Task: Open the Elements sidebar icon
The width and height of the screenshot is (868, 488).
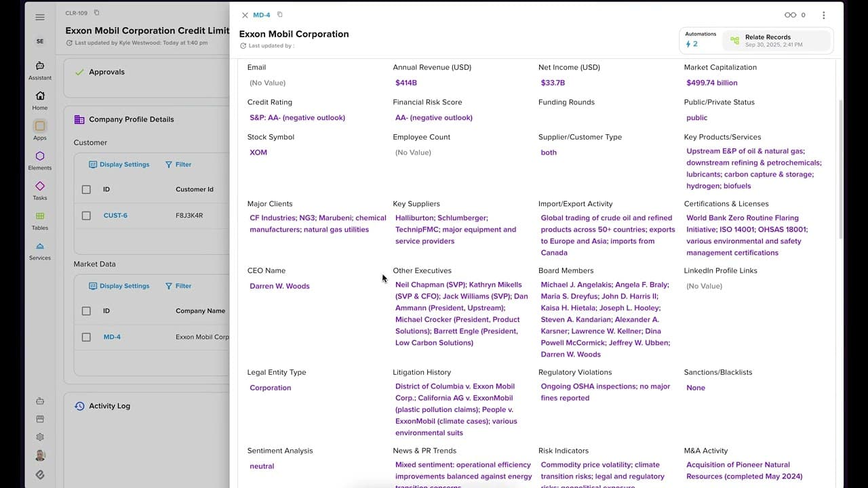Action: click(x=40, y=157)
